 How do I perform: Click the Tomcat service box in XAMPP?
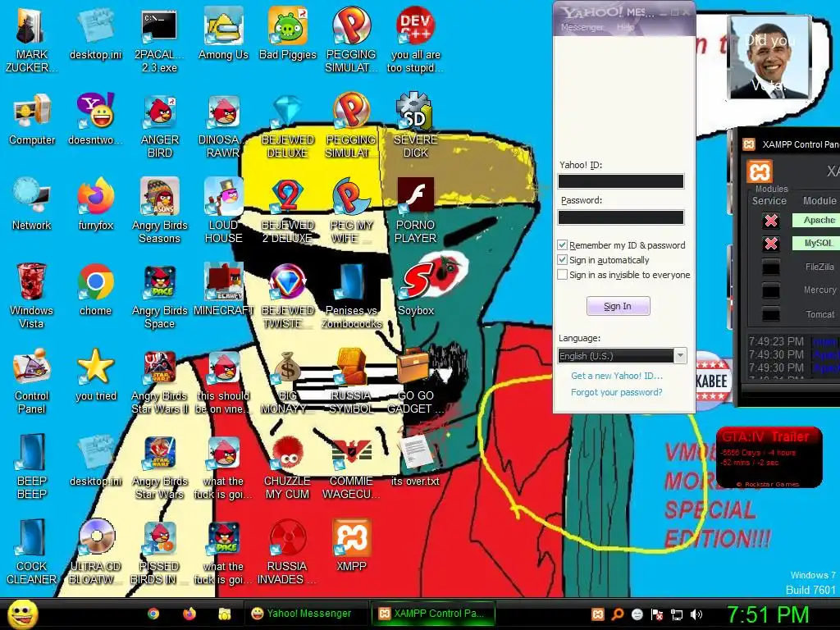771,314
